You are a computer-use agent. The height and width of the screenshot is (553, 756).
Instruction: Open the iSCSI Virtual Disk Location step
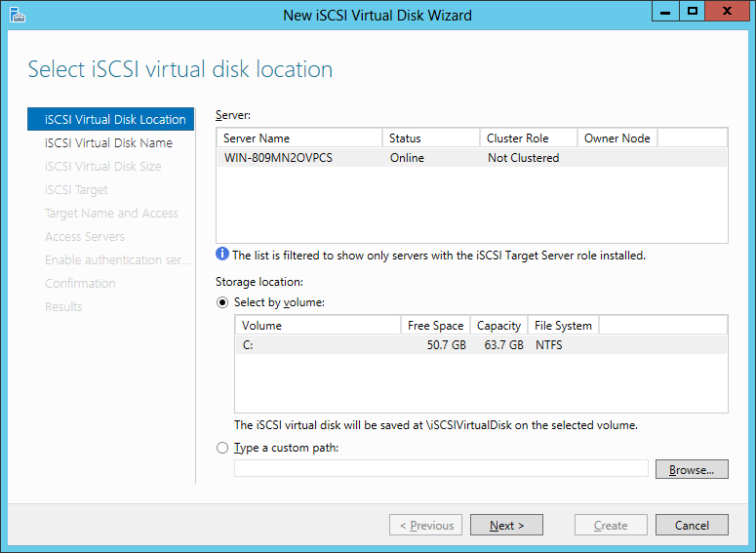click(x=115, y=119)
